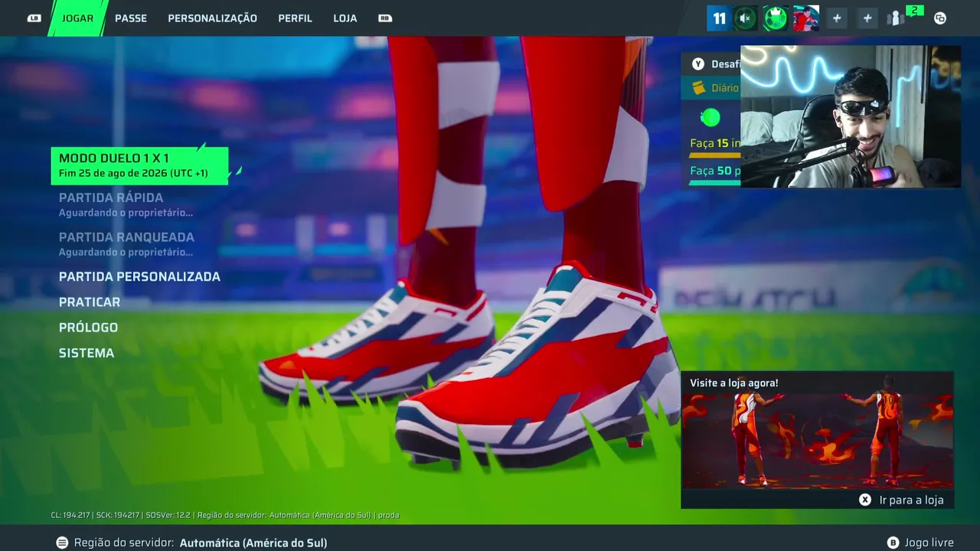The height and width of the screenshot is (551, 980).
Task: Open the JOGAR tab
Action: [x=77, y=18]
